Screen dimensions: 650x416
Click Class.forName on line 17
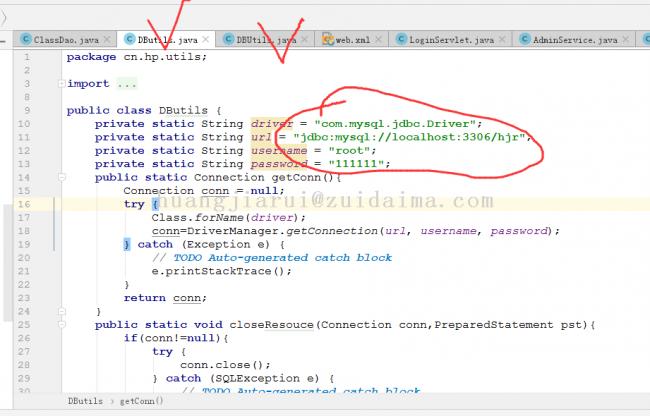coord(197,218)
